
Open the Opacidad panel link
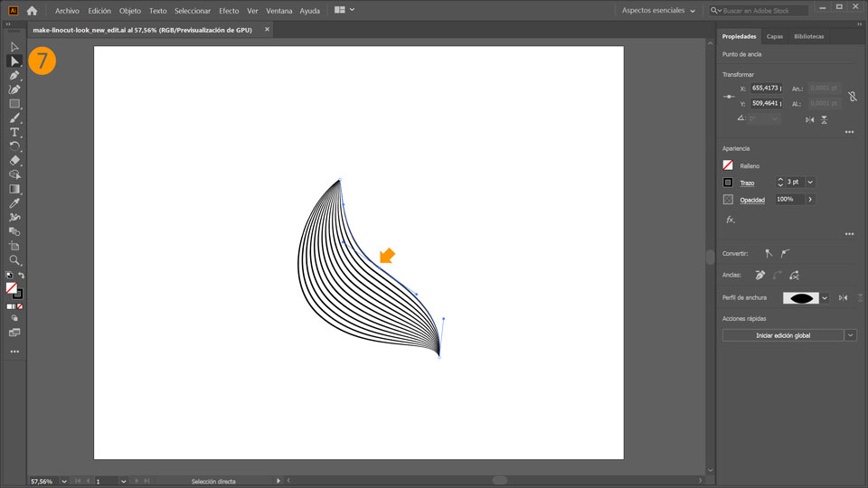coord(752,201)
